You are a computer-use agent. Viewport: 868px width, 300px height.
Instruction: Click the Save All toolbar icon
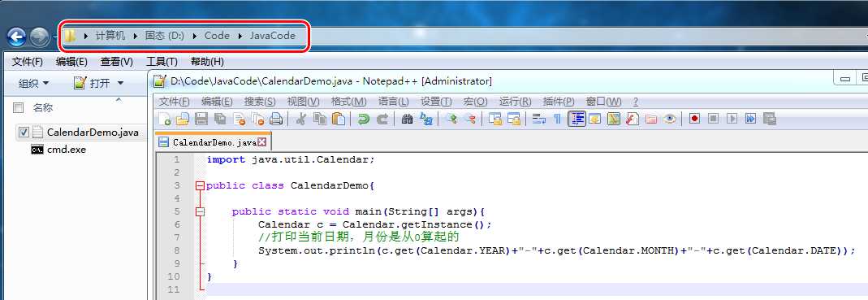click(220, 119)
